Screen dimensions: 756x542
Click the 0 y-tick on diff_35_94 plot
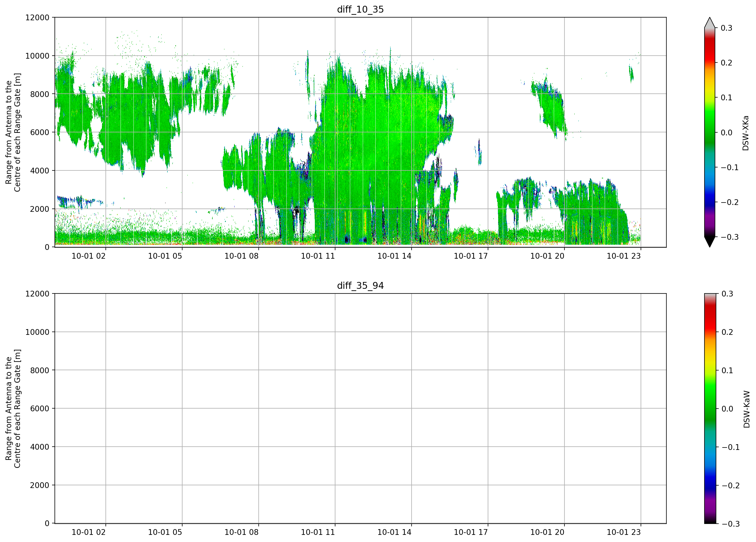(x=47, y=524)
